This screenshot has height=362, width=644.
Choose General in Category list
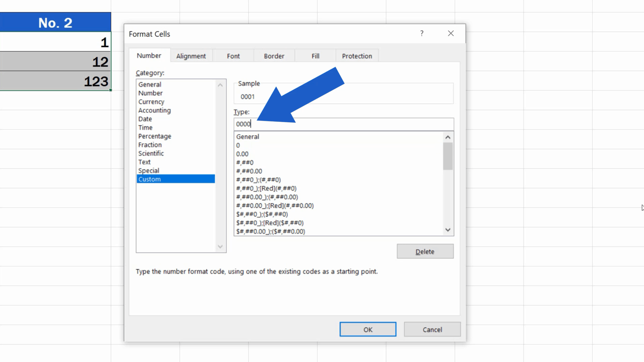pos(176,84)
